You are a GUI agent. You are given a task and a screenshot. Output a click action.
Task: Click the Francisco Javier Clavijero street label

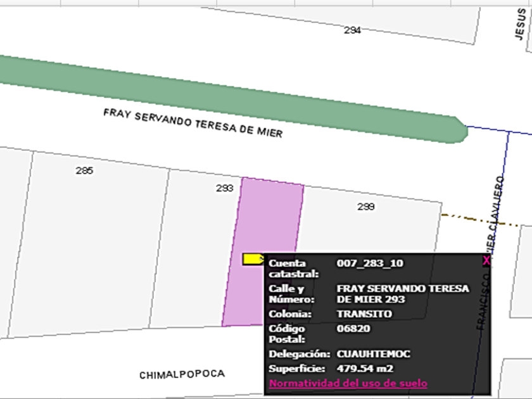click(x=490, y=253)
